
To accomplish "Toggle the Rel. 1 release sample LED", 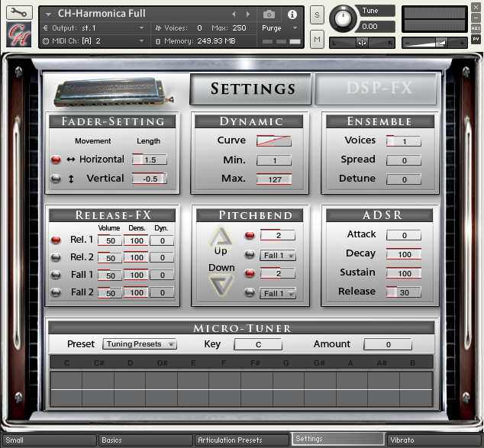I will click(56, 240).
